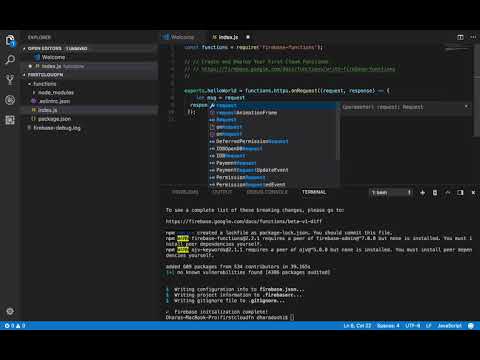480x360 pixels.
Task: Open the Extensions view in activity bar
Action: point(10,120)
